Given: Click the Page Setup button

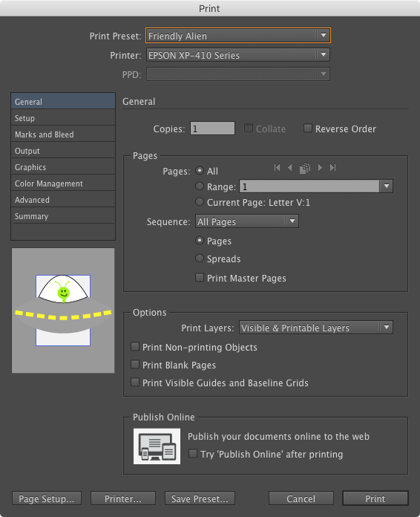Looking at the screenshot, I should [47, 498].
